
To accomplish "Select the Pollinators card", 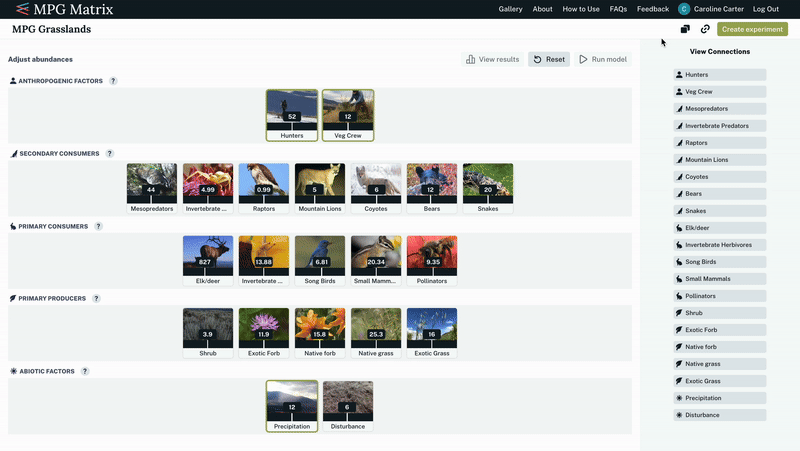I will [x=432, y=260].
